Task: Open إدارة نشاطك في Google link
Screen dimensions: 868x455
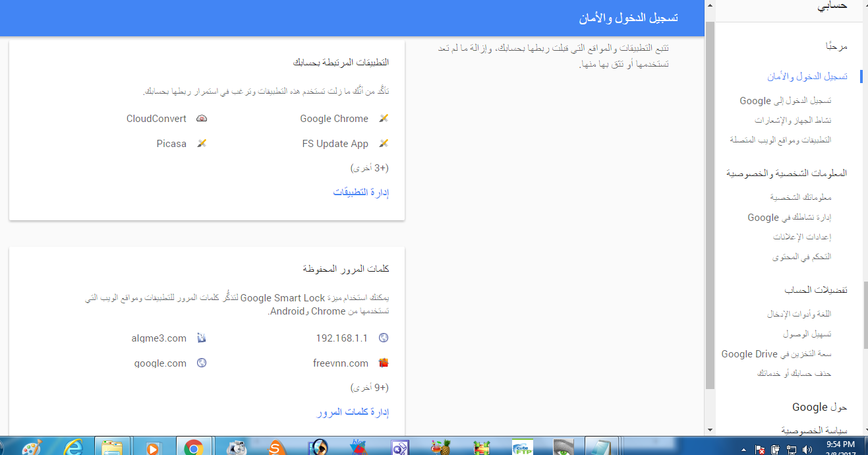Action: (790, 218)
